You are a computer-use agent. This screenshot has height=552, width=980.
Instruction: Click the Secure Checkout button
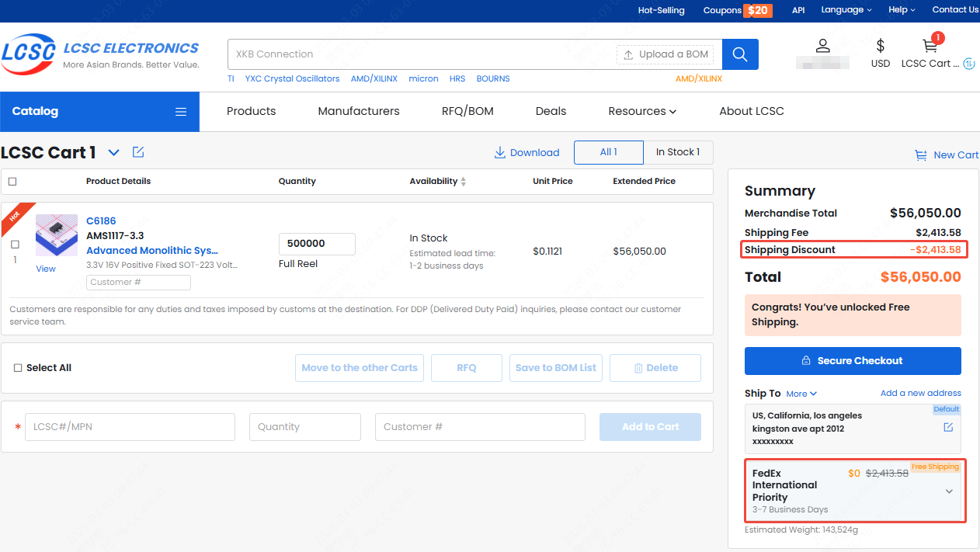(853, 361)
